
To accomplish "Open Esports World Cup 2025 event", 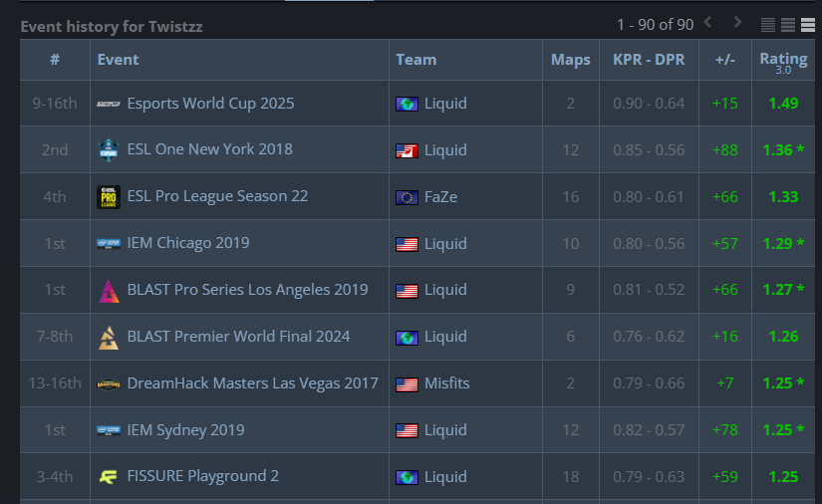I will (210, 104).
